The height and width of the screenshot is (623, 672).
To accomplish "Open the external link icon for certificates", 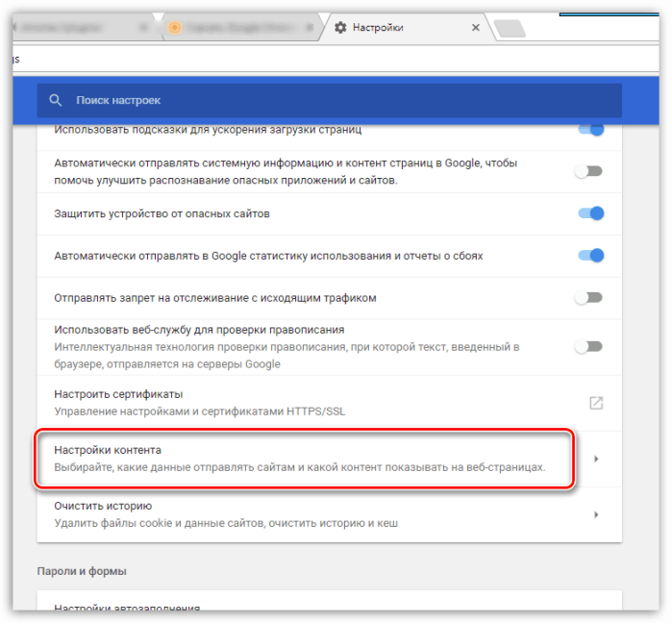I will [x=596, y=403].
